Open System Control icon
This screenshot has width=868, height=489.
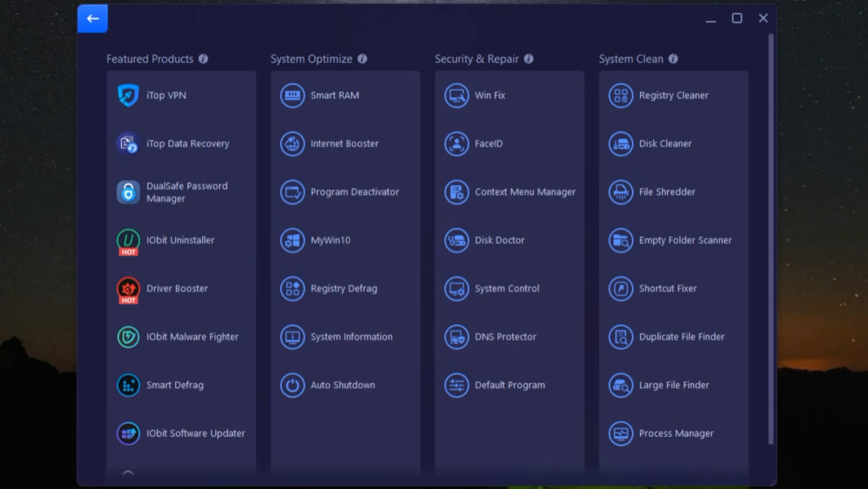click(x=457, y=289)
